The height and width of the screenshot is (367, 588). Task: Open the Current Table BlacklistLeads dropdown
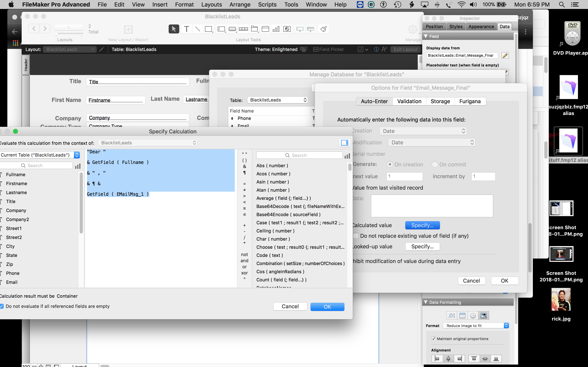point(40,155)
